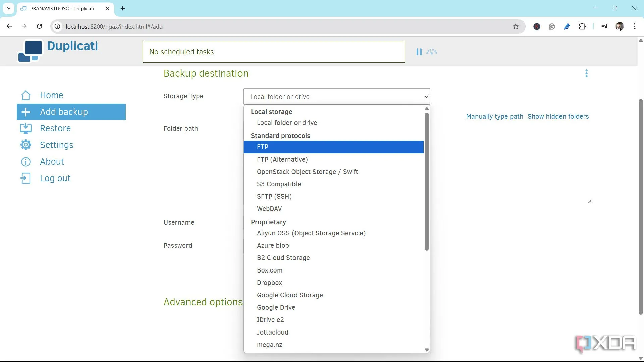
Task: Collapse the Storage Type dropdown
Action: coord(336,97)
